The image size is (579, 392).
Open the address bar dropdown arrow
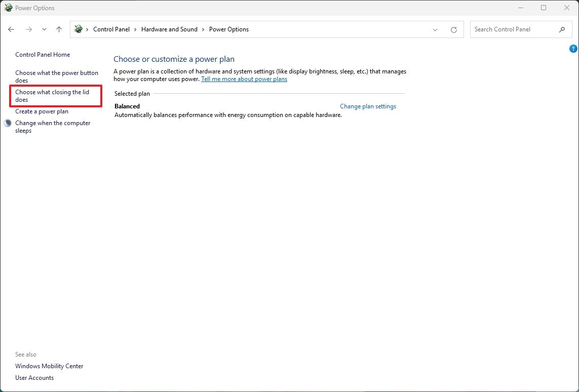pyautogui.click(x=435, y=29)
